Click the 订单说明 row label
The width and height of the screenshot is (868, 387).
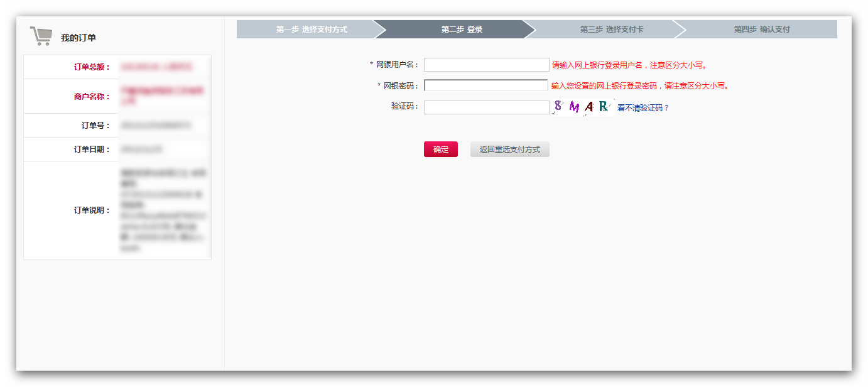tap(92, 210)
